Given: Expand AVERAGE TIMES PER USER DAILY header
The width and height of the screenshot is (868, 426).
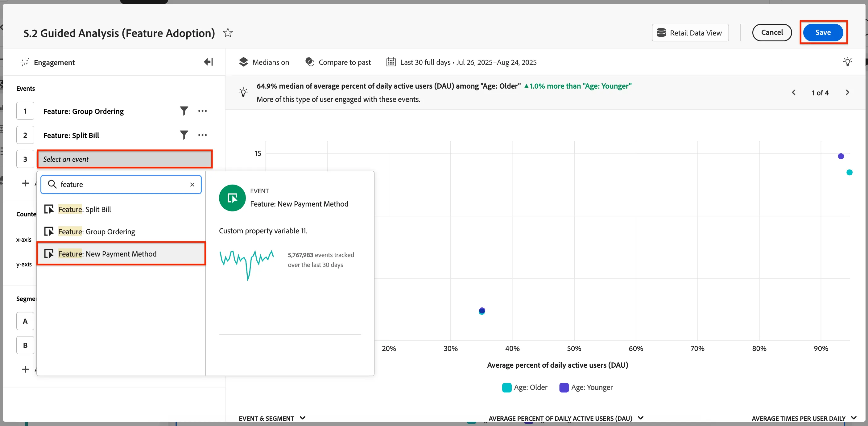Looking at the screenshot, I should pos(804,418).
